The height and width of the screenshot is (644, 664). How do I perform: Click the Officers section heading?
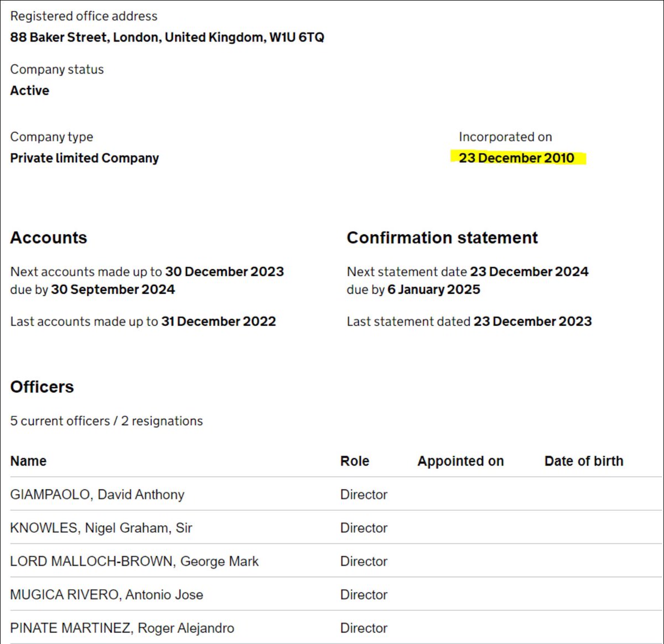(42, 387)
